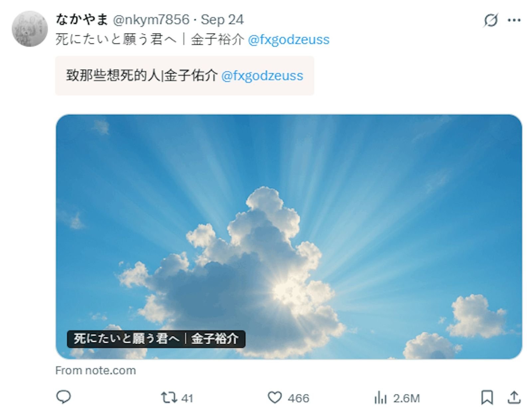
Task: Open the sky cloud link preview image
Action: coord(289,237)
